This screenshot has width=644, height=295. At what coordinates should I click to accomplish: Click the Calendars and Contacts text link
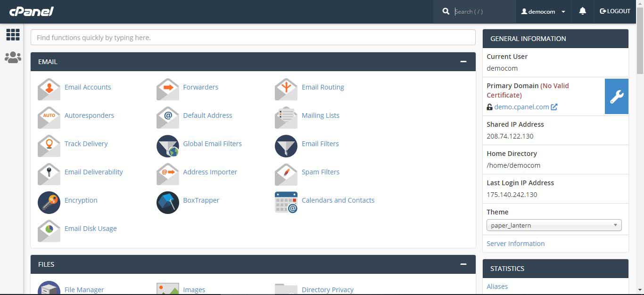[338, 200]
